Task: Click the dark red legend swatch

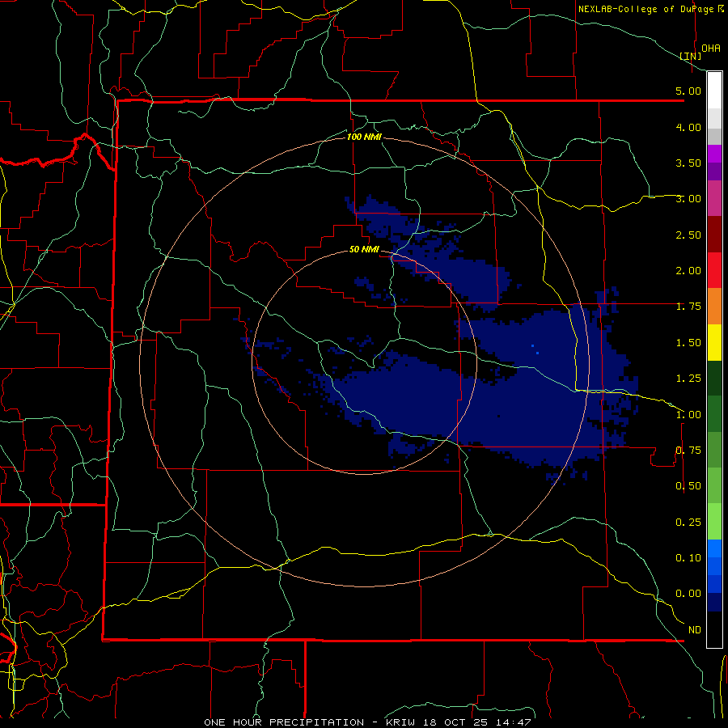Action: tap(714, 235)
